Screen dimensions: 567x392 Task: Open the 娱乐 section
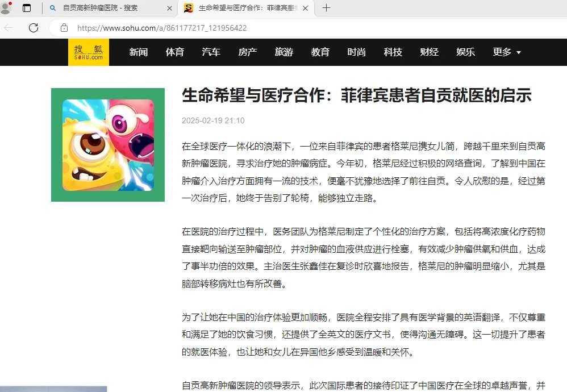(x=465, y=52)
